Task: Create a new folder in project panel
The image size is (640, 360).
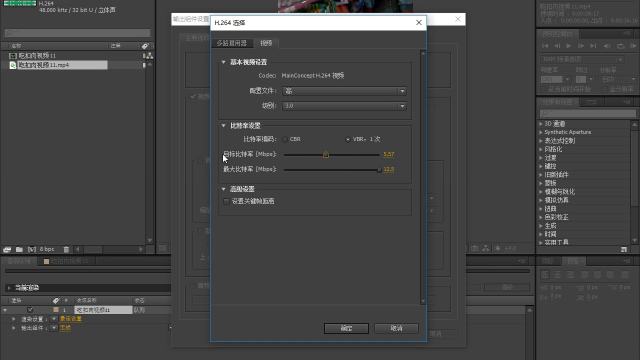Action: (19, 249)
